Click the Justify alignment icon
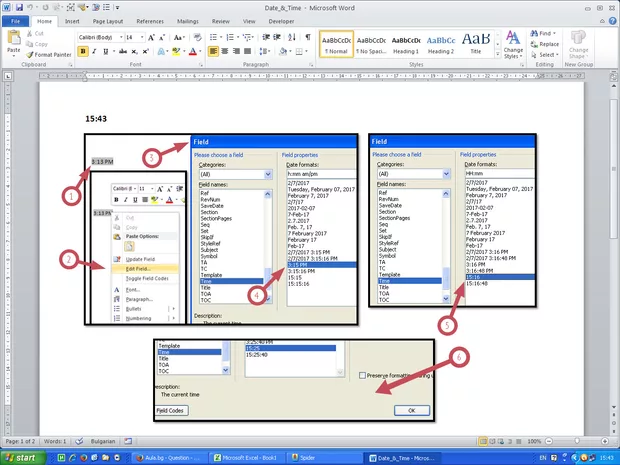Viewport: 620px width, 465px height. (250, 51)
